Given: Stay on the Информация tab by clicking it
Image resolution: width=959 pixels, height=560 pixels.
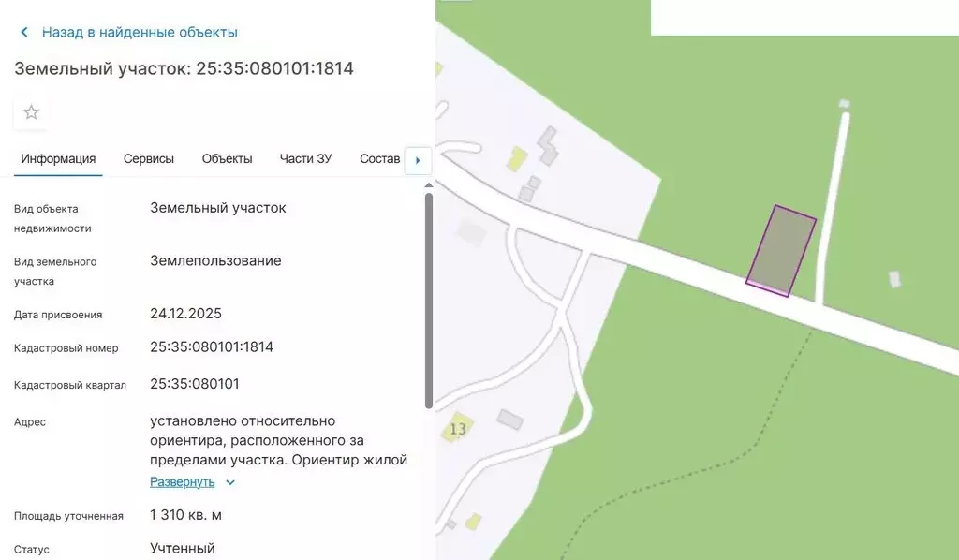Looking at the screenshot, I should (58, 158).
